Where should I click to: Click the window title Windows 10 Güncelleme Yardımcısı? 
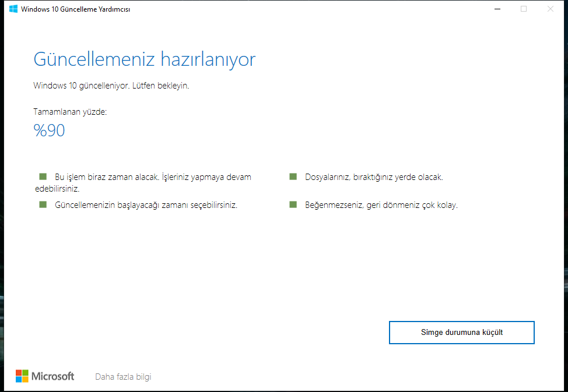click(75, 9)
